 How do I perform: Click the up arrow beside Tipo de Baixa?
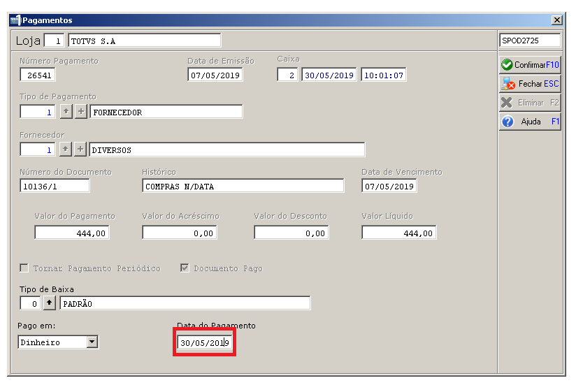pos(49,303)
